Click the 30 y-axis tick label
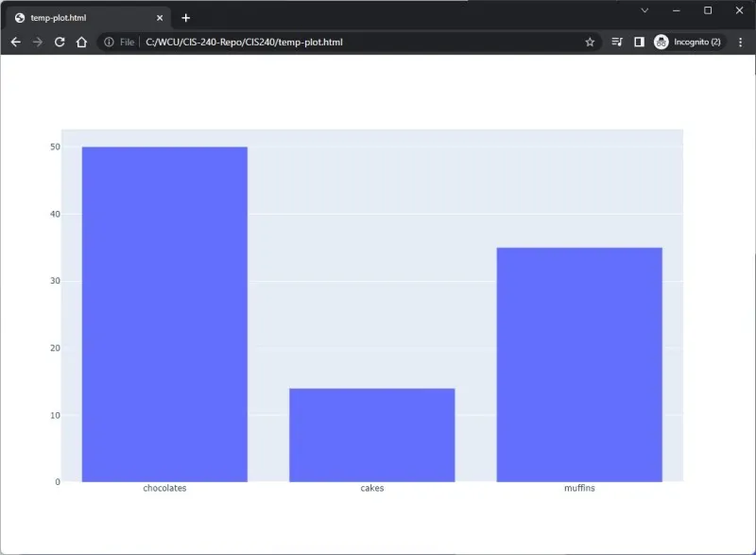 (x=55, y=281)
